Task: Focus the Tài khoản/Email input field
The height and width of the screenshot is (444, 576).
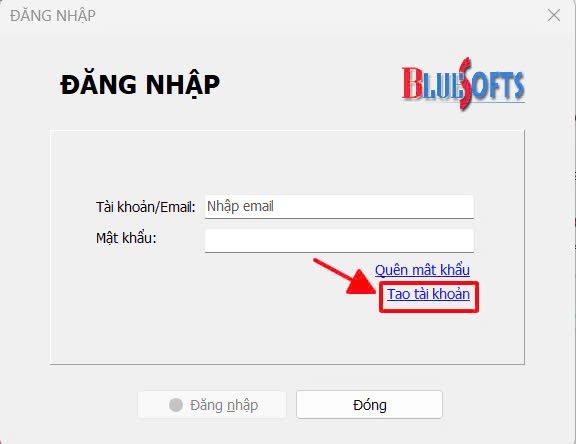Action: click(339, 207)
